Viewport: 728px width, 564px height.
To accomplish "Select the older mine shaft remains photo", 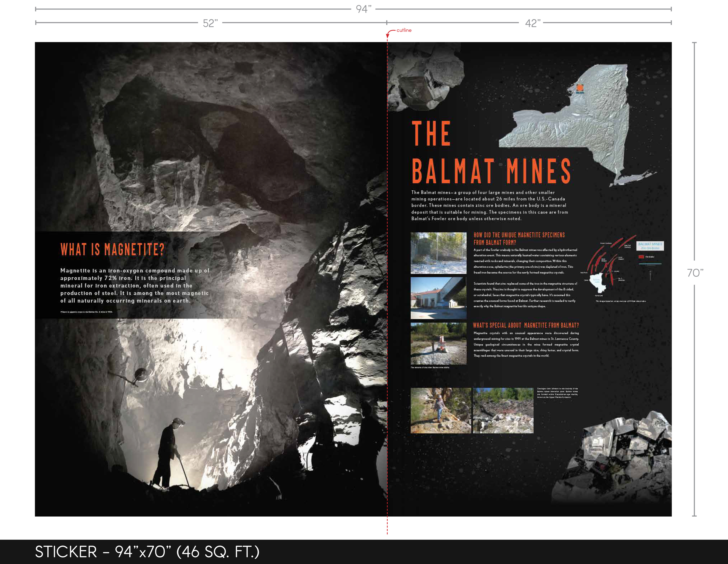I will coord(438,343).
